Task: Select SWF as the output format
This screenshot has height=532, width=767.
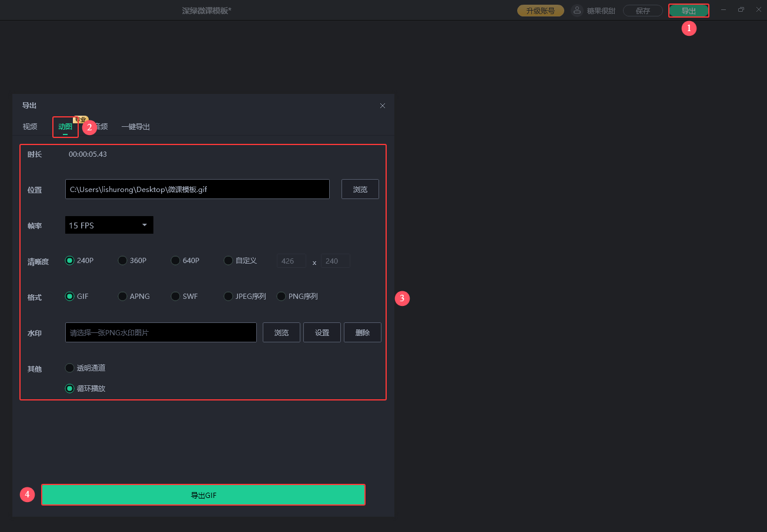Action: pyautogui.click(x=176, y=297)
